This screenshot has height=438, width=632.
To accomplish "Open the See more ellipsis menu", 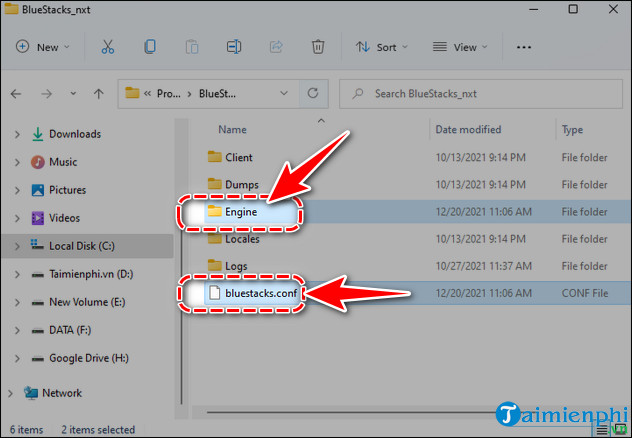I will coord(524,48).
